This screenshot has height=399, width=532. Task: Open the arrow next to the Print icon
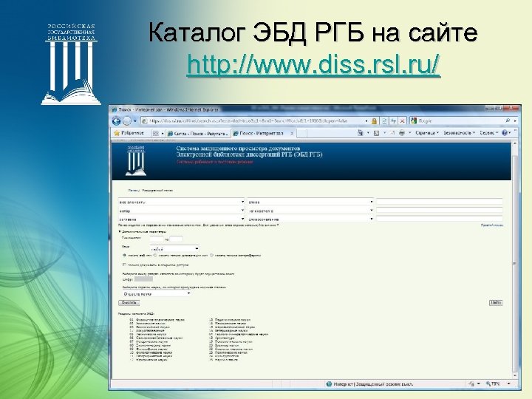409,133
